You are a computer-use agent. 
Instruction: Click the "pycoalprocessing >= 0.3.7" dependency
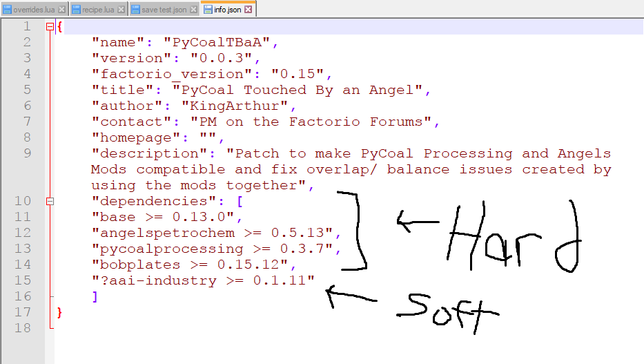click(213, 249)
